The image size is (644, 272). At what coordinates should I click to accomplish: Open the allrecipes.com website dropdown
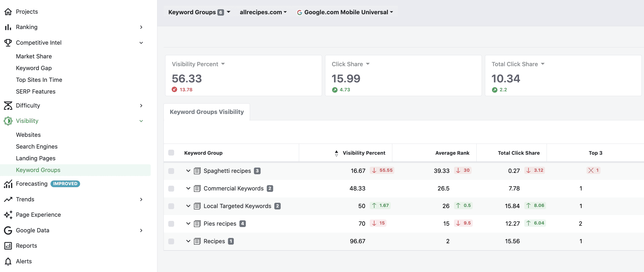(x=263, y=12)
